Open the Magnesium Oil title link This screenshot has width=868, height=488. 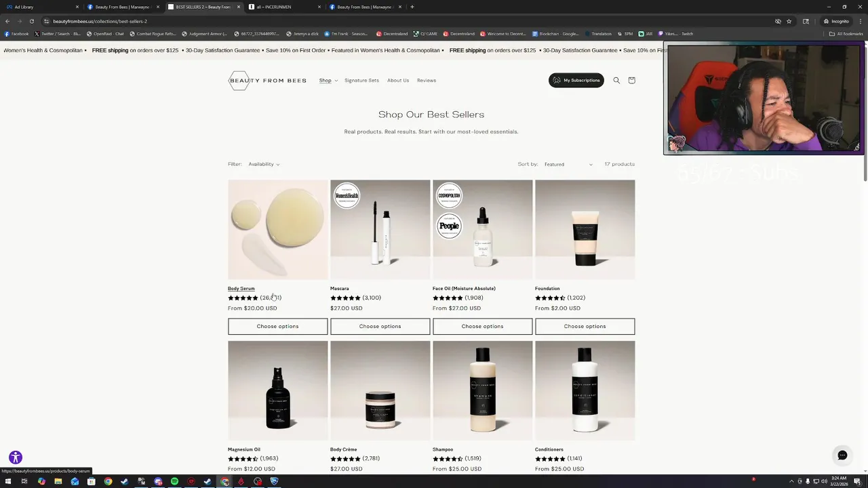[244, 449]
